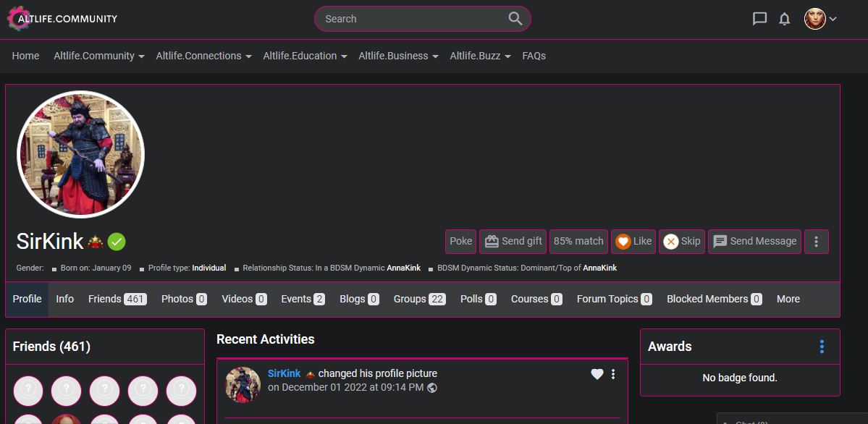Switch to the Groups tab
The image size is (868, 424).
tap(418, 299)
